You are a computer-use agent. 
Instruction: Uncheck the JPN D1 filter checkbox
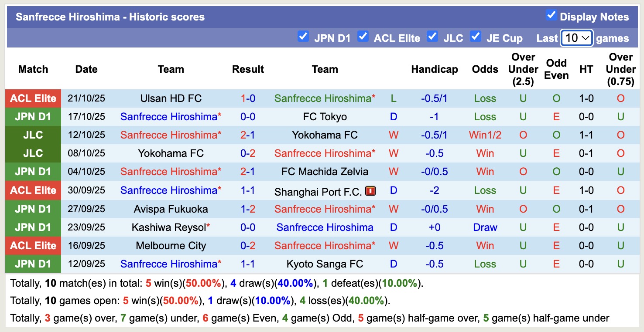[x=303, y=37]
